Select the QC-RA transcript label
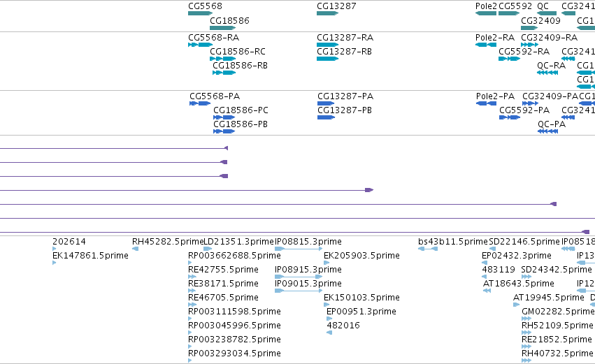Screen dimensions: 595x364 [x=552, y=66]
